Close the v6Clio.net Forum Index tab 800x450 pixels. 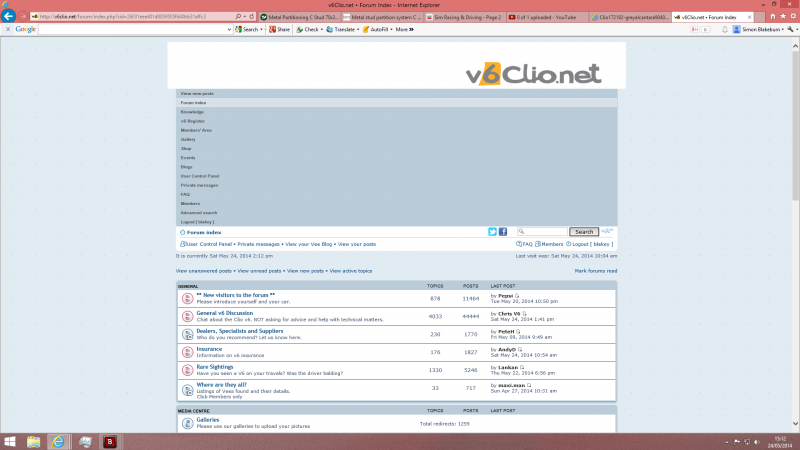(x=749, y=17)
